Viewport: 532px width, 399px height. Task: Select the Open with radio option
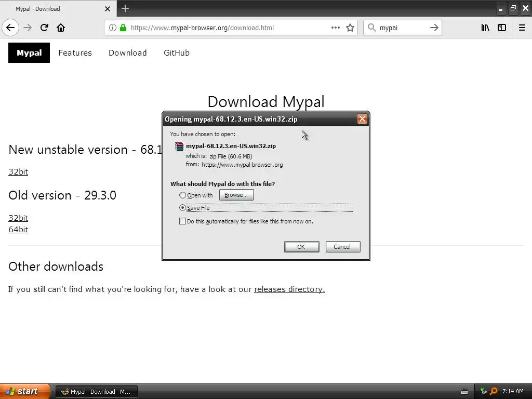tap(182, 195)
